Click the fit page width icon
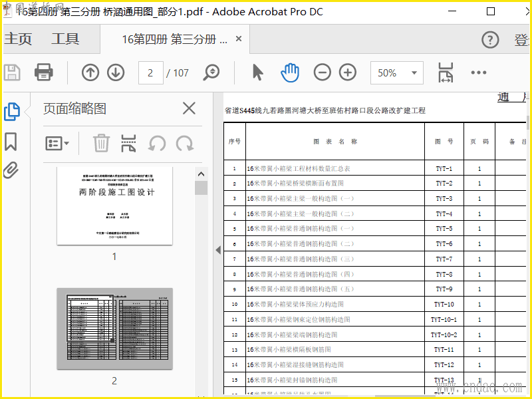This screenshot has height=399, width=532. click(446, 72)
